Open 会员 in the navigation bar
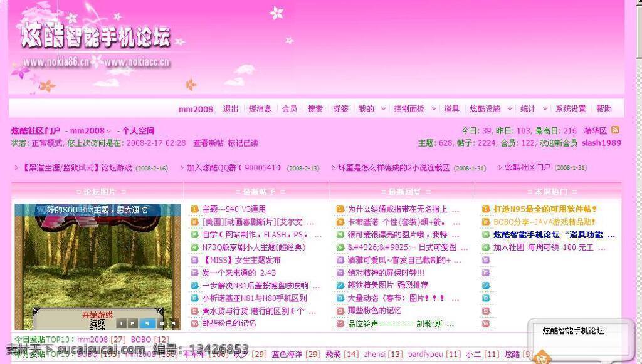Screen dimensions: 642x364 point(290,109)
